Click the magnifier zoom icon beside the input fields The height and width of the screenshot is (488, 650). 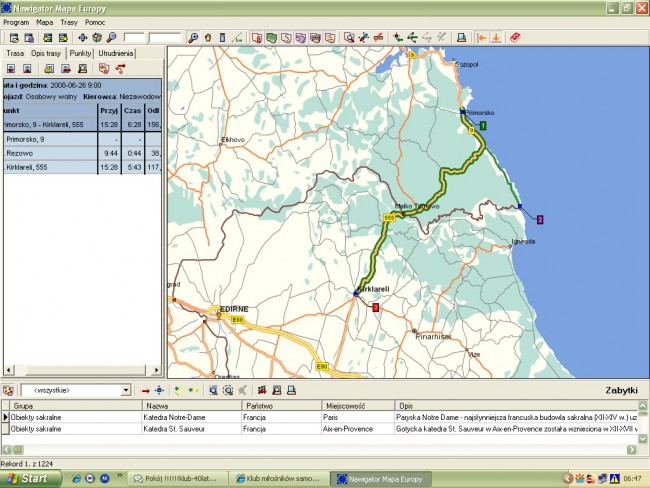(x=193, y=37)
